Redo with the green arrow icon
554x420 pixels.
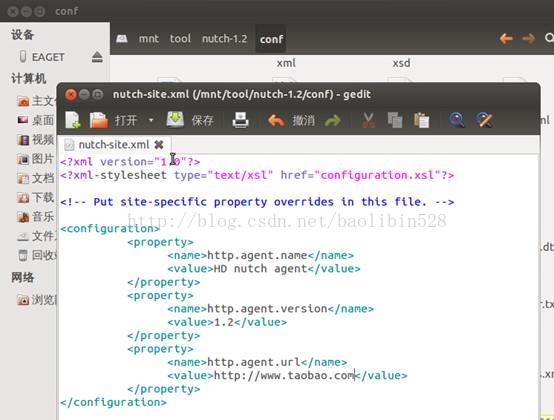point(332,121)
